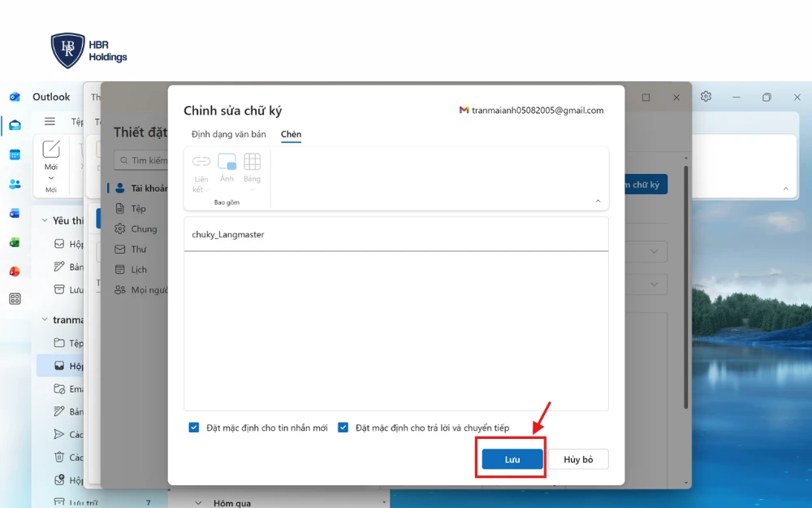The width and height of the screenshot is (812, 508).
Task: Open the inbox folder icon under Yêu thích
Action: (59, 244)
